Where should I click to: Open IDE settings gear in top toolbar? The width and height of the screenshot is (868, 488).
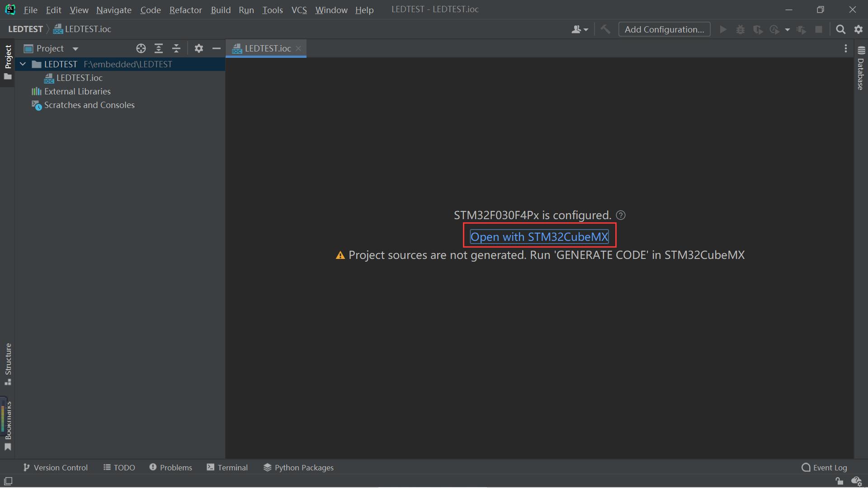[x=859, y=29]
